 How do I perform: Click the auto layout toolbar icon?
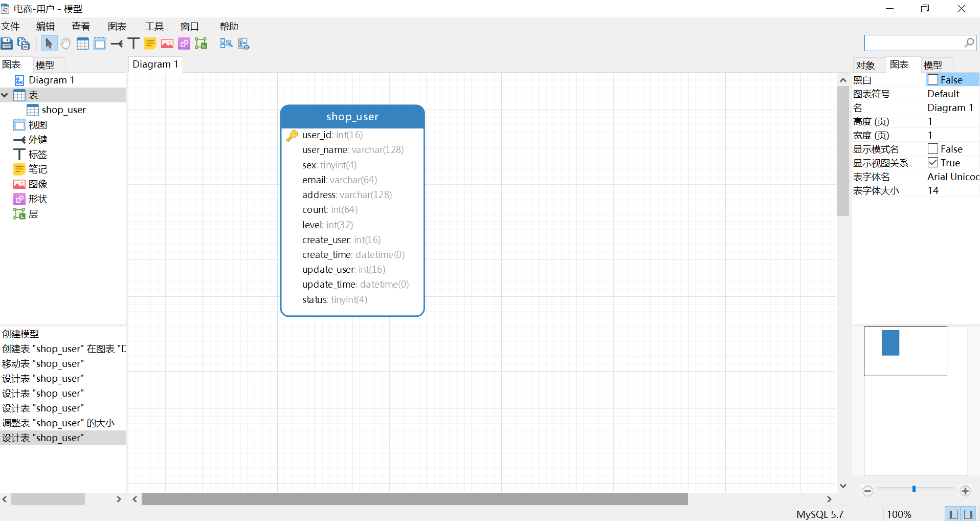[x=226, y=44]
